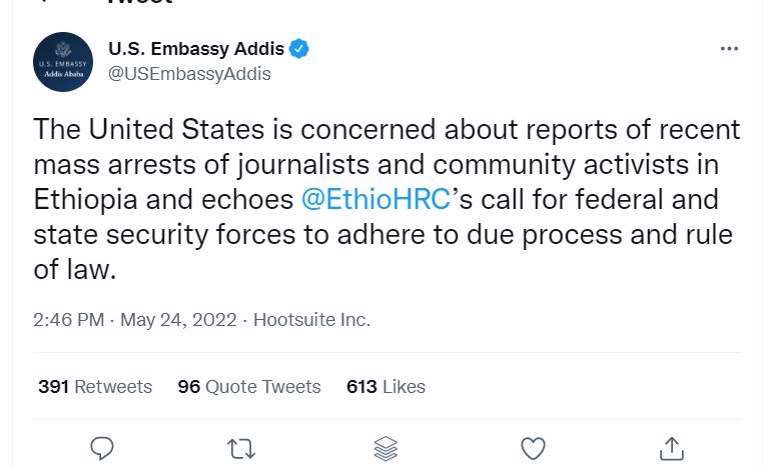Image resolution: width=763 pixels, height=467 pixels.
Task: Click the @USEmbassyAddis handle
Action: 189,74
